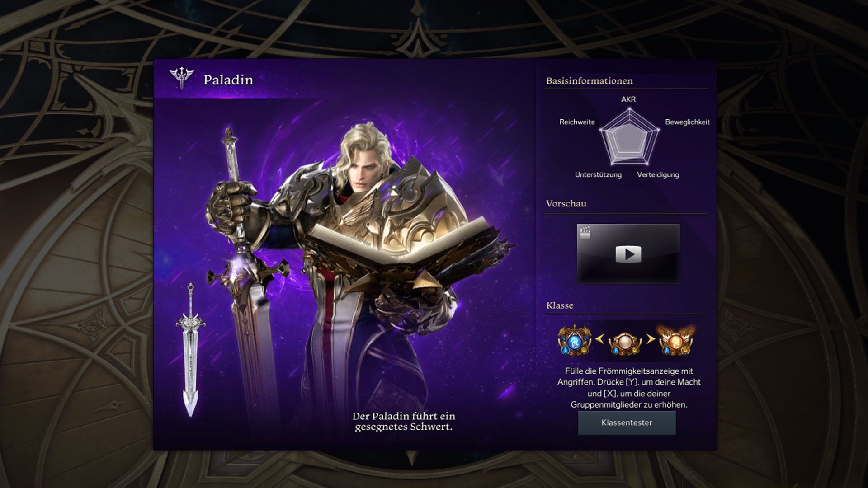Click the Beweglichkeit stat label
This screenshot has height=488, width=868.
(687, 122)
